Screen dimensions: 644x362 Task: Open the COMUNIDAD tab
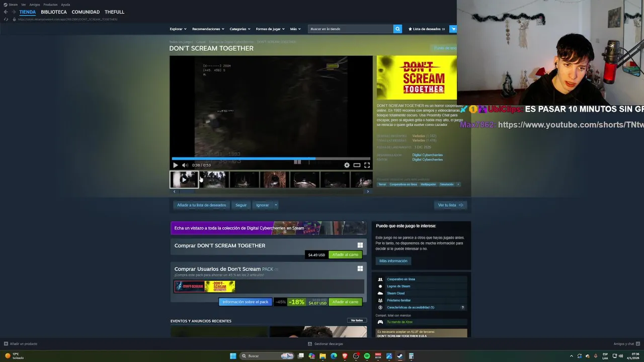coord(86,12)
